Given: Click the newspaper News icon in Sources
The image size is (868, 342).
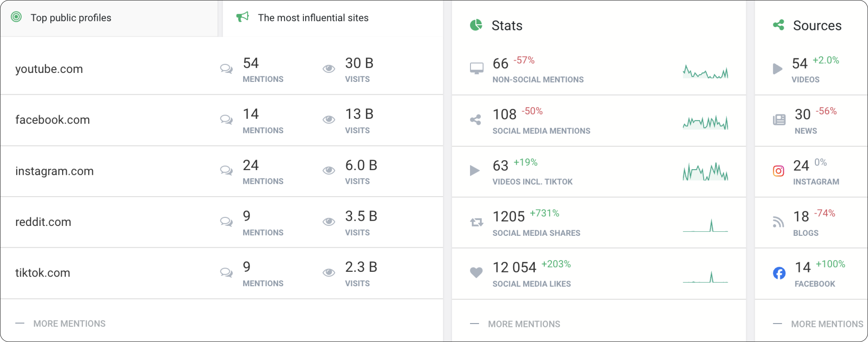Looking at the screenshot, I should [x=779, y=120].
